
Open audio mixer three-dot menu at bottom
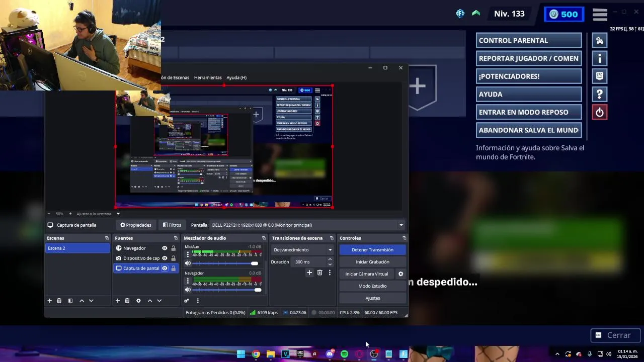[198, 301]
